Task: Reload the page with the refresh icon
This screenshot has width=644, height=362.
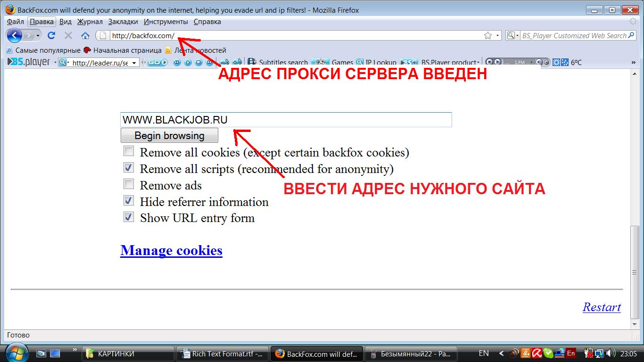Action: (51, 35)
